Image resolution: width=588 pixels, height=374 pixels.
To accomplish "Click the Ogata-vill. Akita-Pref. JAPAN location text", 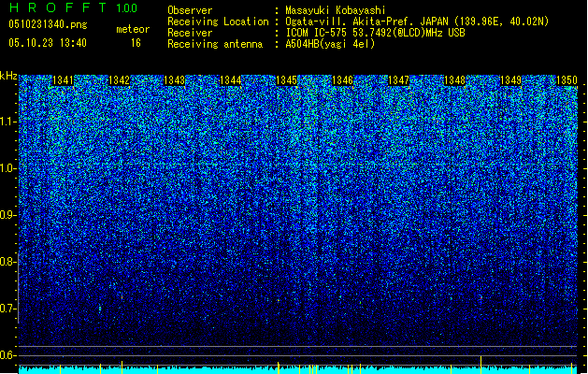I will click(417, 22).
